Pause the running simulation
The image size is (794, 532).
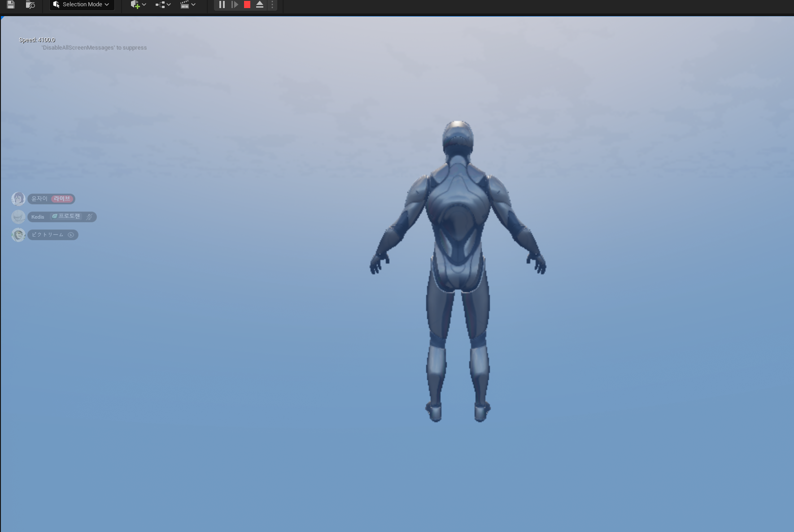(x=222, y=4)
